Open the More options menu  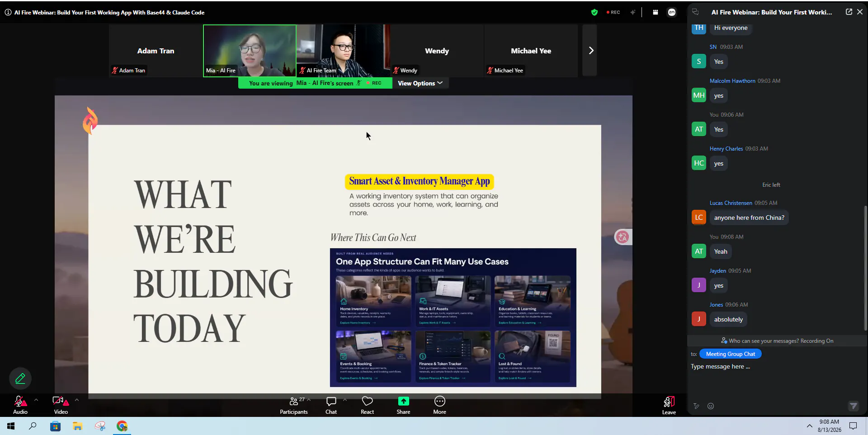439,405
